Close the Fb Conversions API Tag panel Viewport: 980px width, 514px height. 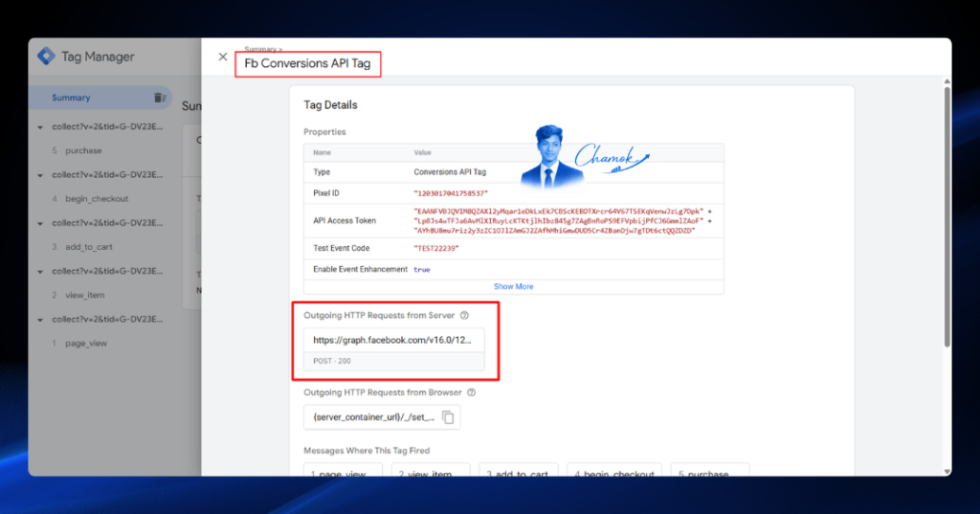coord(222,56)
